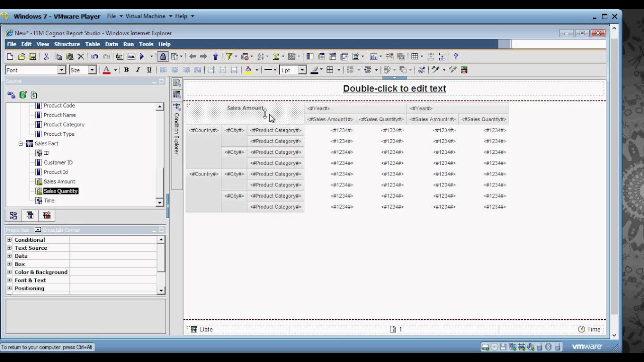This screenshot has height=362, width=644.
Task: Click the Source tab icon below tree
Action: (13, 216)
